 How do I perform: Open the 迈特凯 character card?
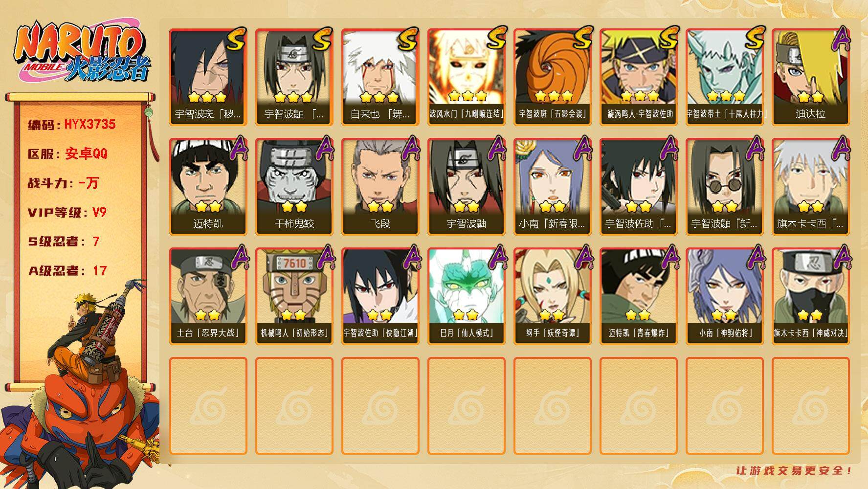pos(208,186)
